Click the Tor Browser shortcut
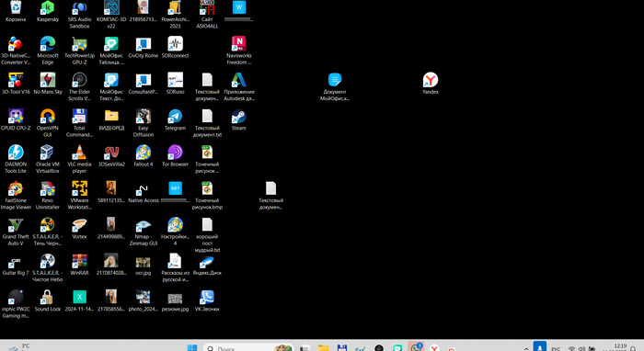 point(175,156)
